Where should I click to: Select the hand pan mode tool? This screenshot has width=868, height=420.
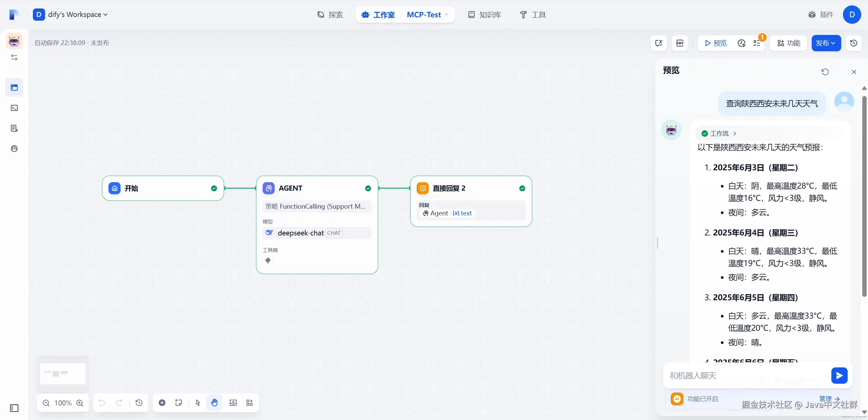coord(214,403)
